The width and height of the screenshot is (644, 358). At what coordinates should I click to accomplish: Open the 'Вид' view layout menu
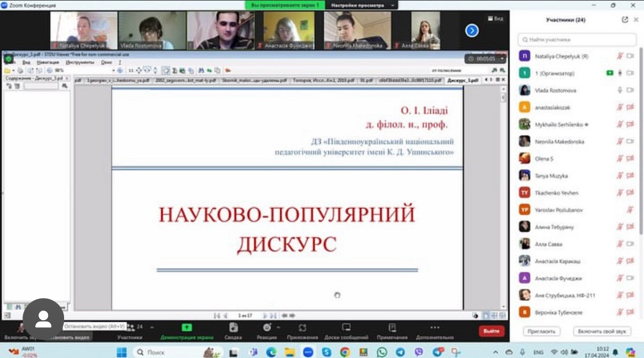click(x=496, y=18)
